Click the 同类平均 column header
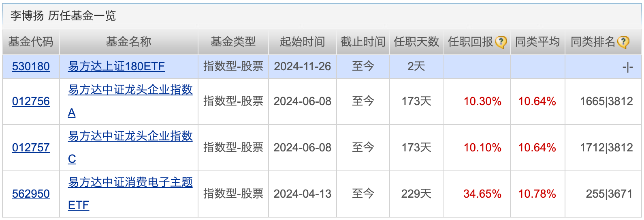Screen dimensions: 644x220 pos(537,42)
